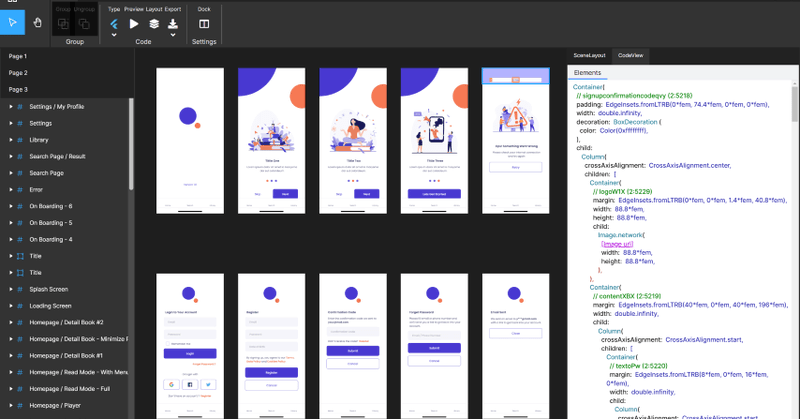The image size is (800, 419).
Task: Expand the Library layer arrow
Action: [11, 140]
